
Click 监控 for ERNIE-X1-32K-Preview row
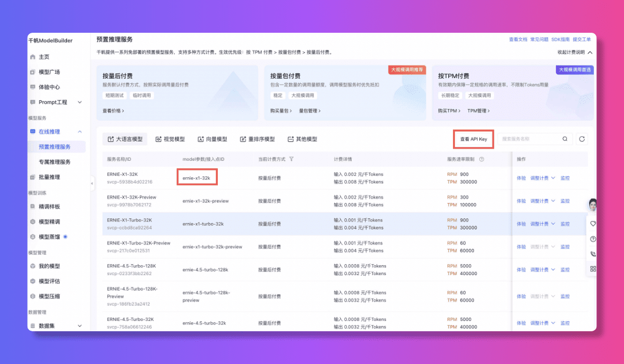[x=565, y=201]
